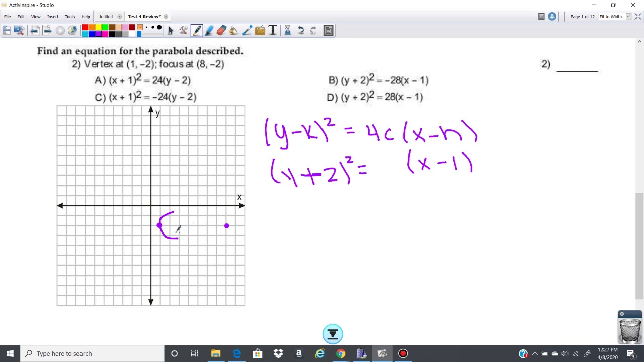
Task: Open the Tools wrench icon
Action: click(183, 31)
